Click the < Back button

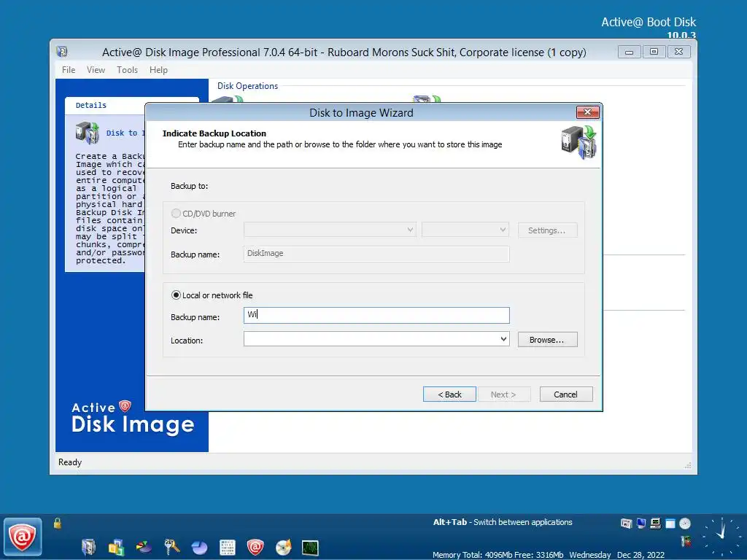[x=449, y=394]
